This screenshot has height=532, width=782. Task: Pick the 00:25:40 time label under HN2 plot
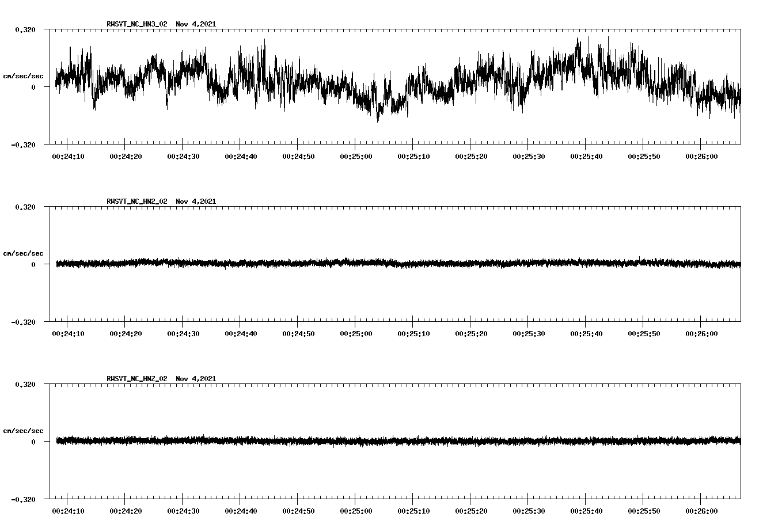[x=587, y=334]
